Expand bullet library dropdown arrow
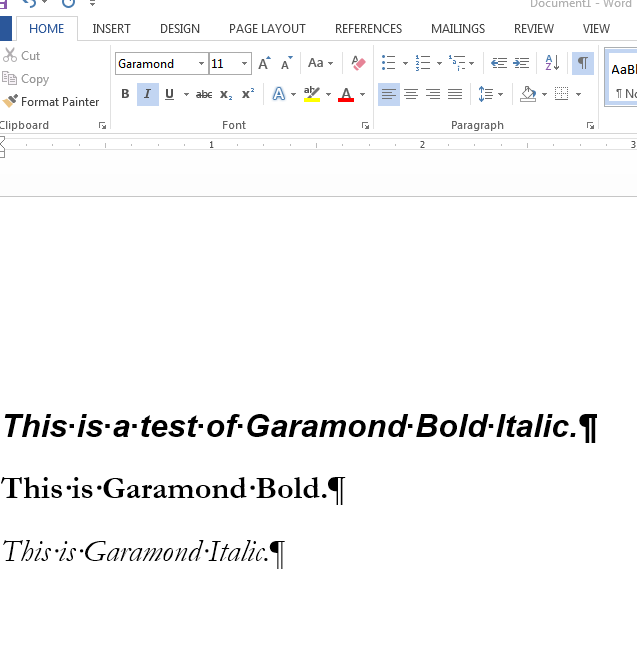The image size is (637, 663). point(405,63)
